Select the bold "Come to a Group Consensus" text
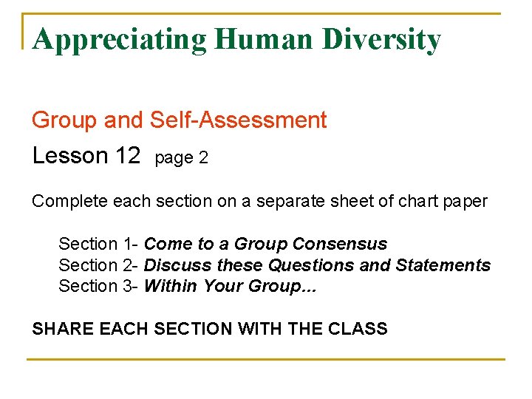Viewport: 532px width, 399px height. 265,244
